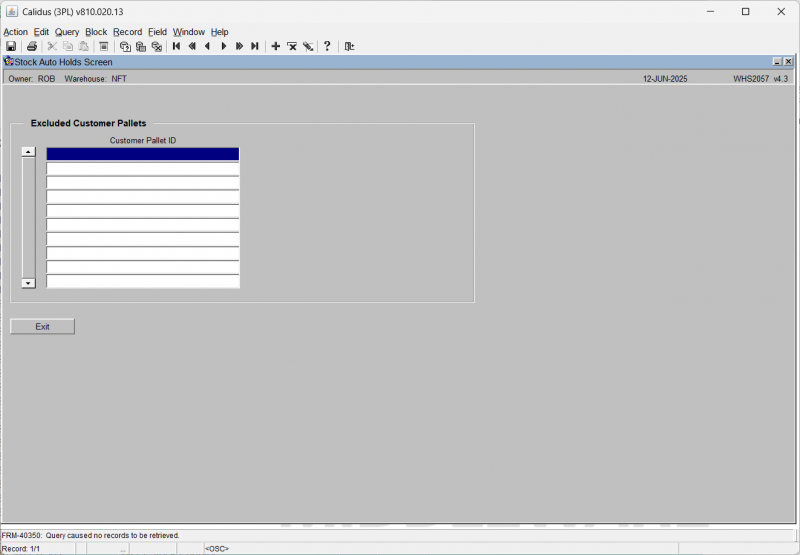Click the Cut scissors icon

(x=52, y=46)
